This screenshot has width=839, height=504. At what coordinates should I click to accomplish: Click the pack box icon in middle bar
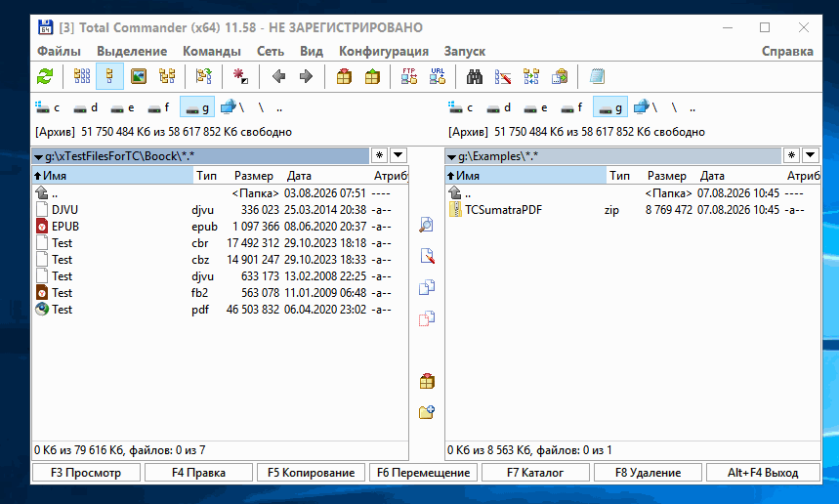(x=427, y=382)
